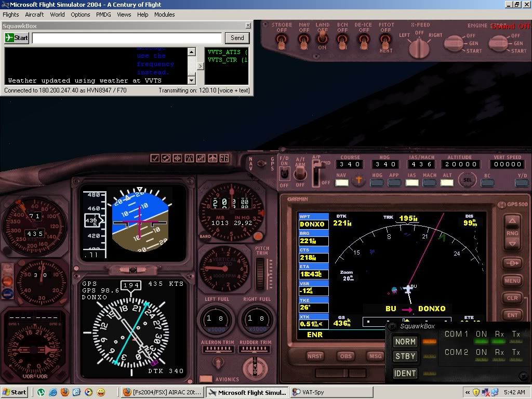Launch Firefox from the quick launch bar
The height and width of the screenshot is (399, 532).
point(65,392)
